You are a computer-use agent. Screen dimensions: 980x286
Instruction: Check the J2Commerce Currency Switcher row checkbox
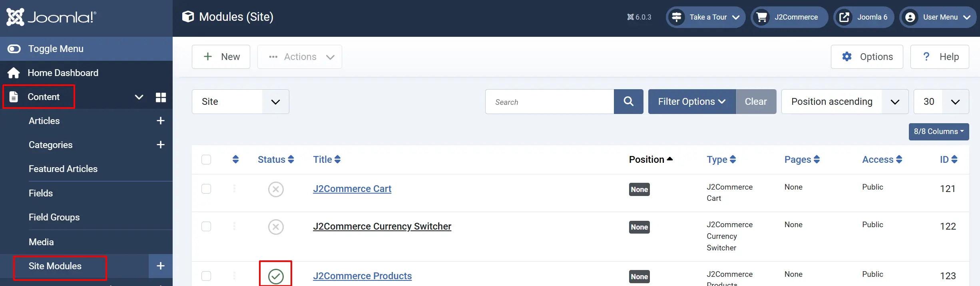click(x=206, y=226)
